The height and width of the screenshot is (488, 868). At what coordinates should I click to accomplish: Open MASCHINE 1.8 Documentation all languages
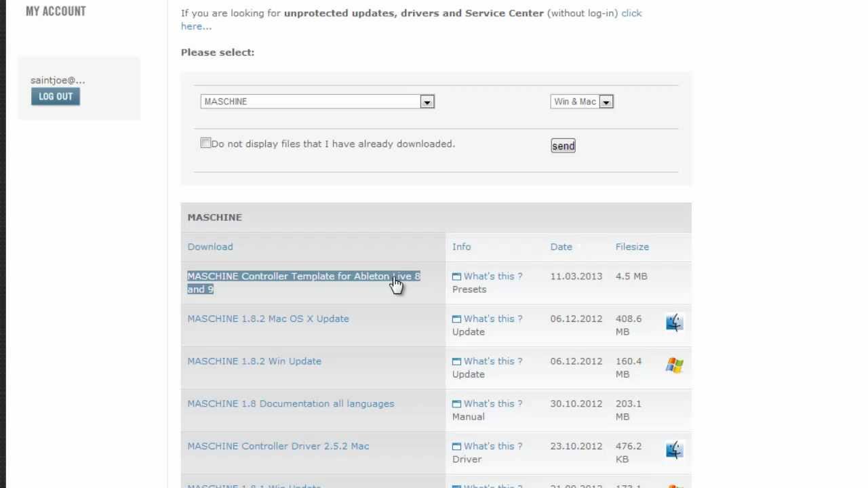(290, 403)
